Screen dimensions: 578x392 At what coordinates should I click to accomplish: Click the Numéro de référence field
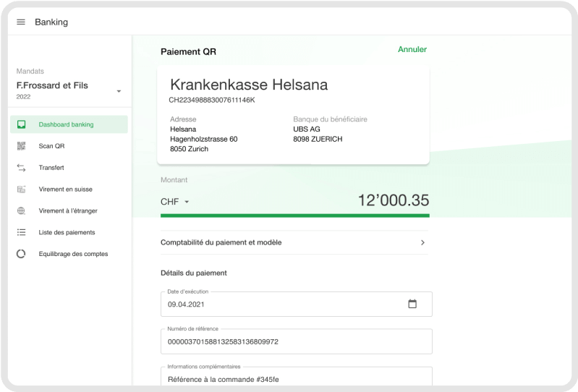coord(296,341)
